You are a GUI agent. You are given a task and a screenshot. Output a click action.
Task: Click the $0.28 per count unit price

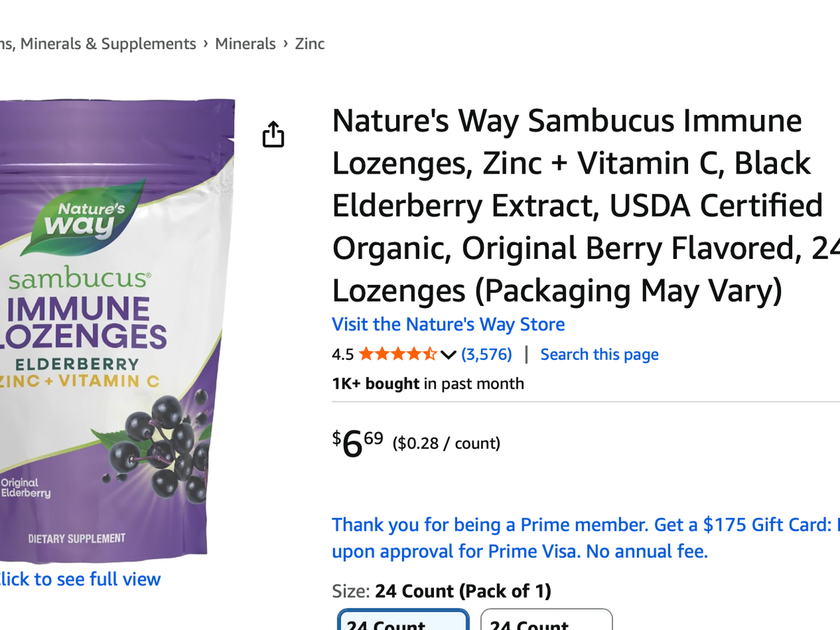tap(447, 443)
